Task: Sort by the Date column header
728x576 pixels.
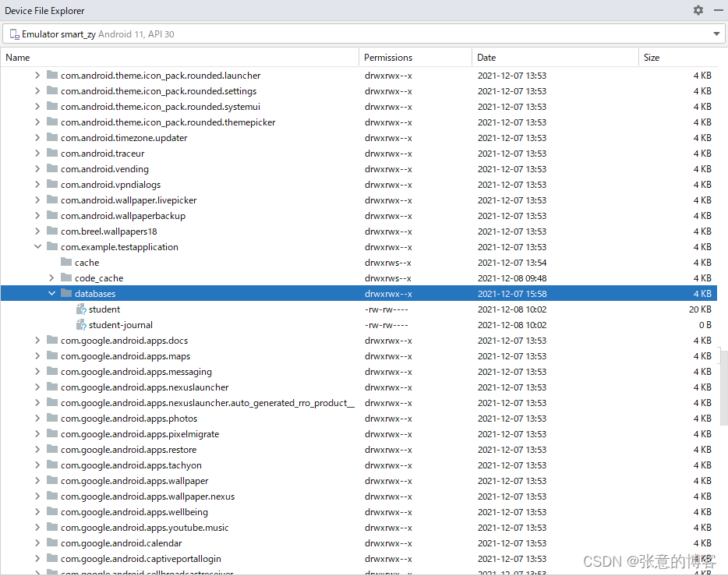Action: tap(486, 58)
